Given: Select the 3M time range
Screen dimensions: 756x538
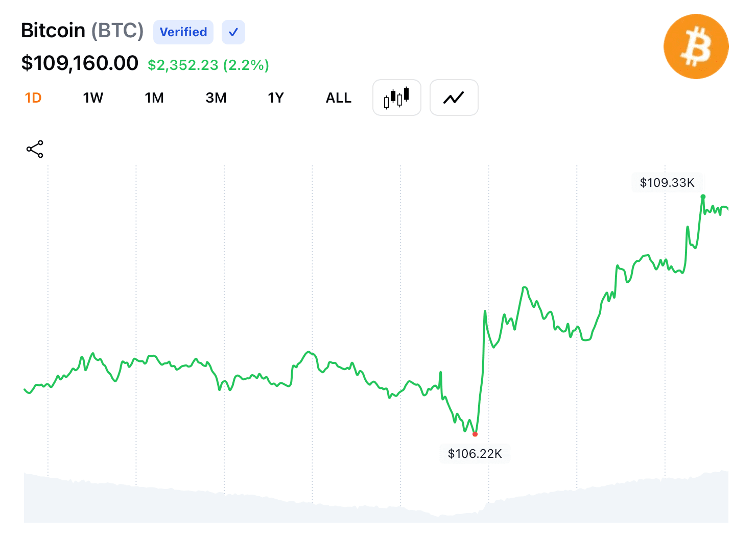Looking at the screenshot, I should [x=216, y=97].
